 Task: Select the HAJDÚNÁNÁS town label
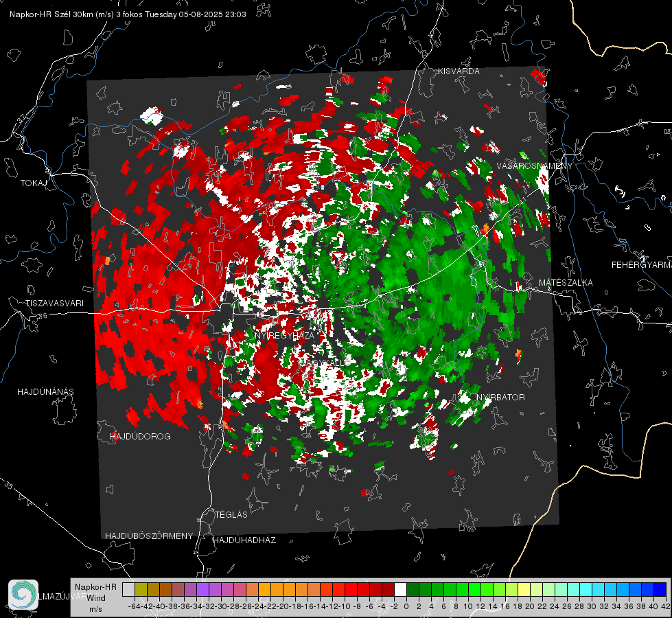pos(45,391)
